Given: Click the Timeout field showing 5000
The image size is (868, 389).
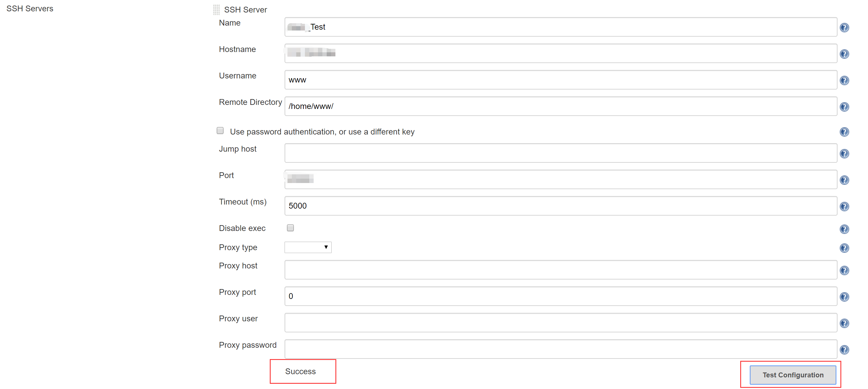Looking at the screenshot, I should coord(560,206).
